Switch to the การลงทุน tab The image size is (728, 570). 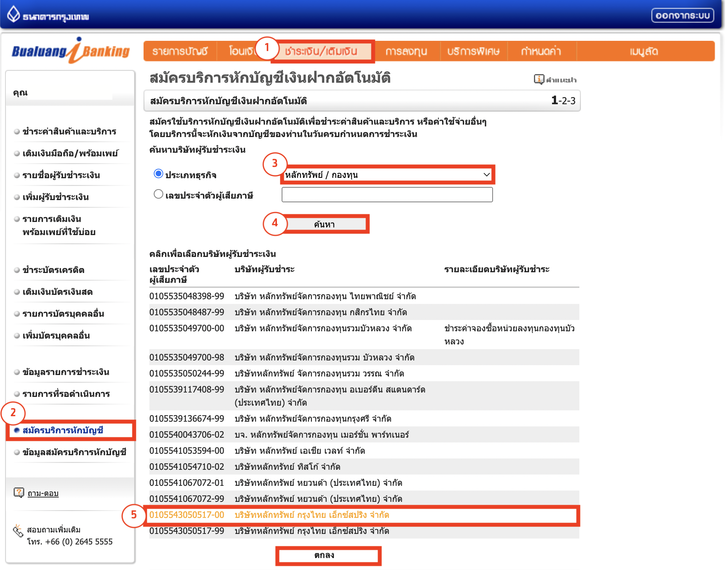(407, 51)
